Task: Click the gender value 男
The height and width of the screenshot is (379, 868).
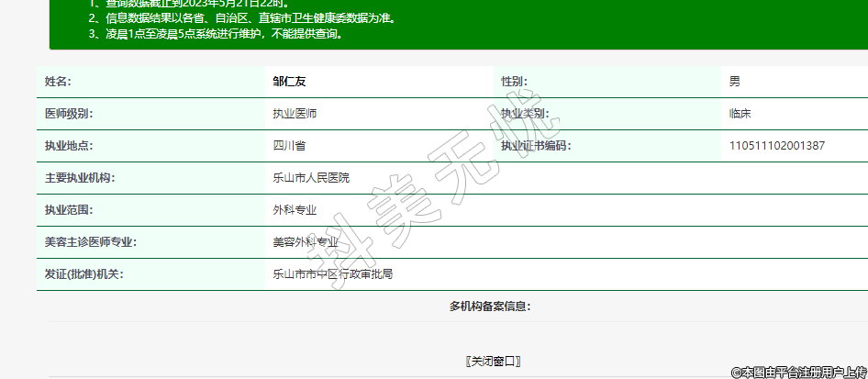Action: (735, 82)
